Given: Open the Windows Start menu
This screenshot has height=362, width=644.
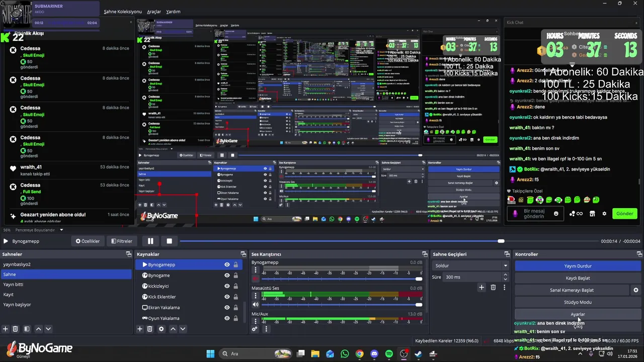Looking at the screenshot, I should coord(210,354).
